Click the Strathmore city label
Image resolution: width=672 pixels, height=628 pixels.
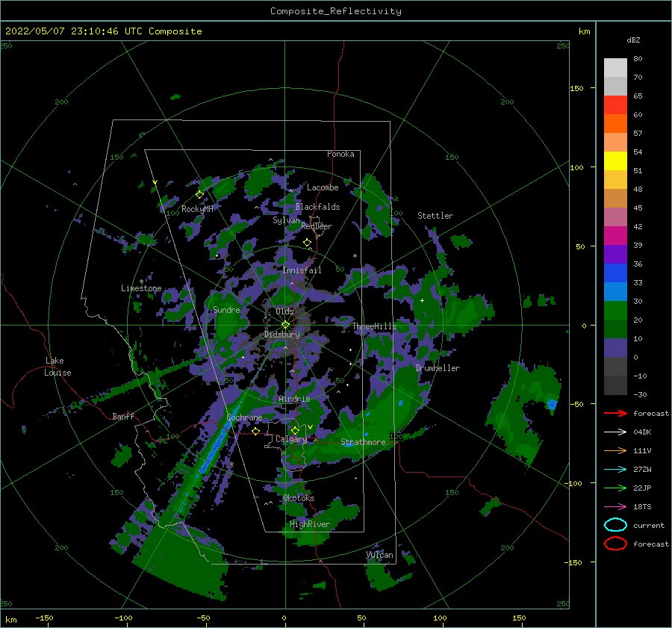pyautogui.click(x=363, y=442)
